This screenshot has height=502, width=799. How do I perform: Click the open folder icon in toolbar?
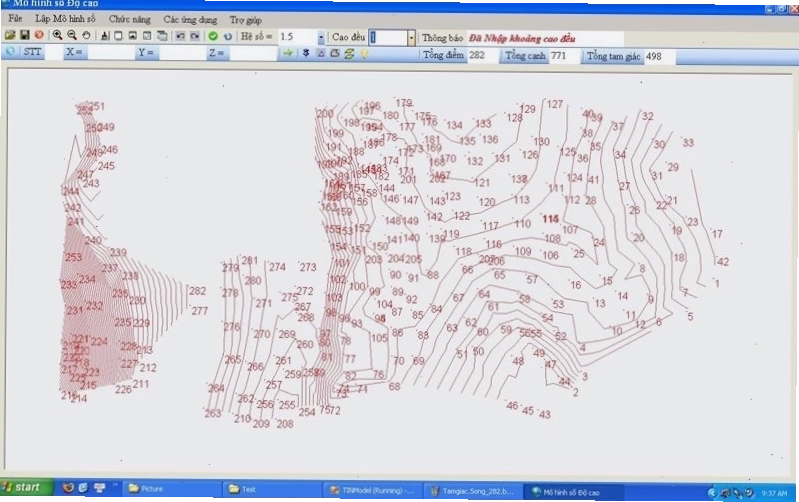(10, 35)
